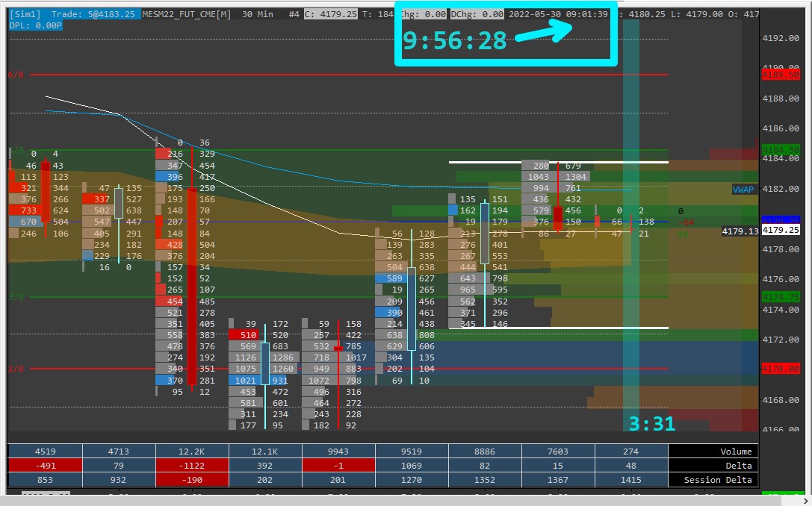Click the 12.1K volume cell

click(x=264, y=452)
